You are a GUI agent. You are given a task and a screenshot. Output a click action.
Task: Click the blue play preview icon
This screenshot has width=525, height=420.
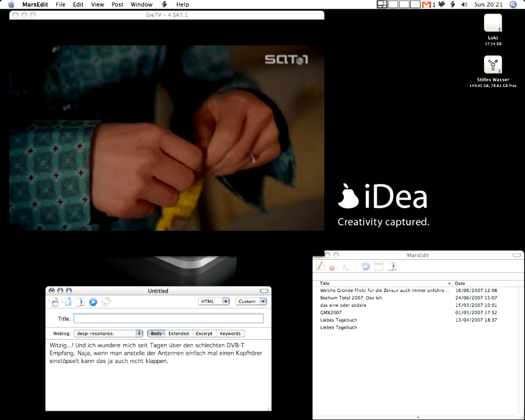click(93, 302)
